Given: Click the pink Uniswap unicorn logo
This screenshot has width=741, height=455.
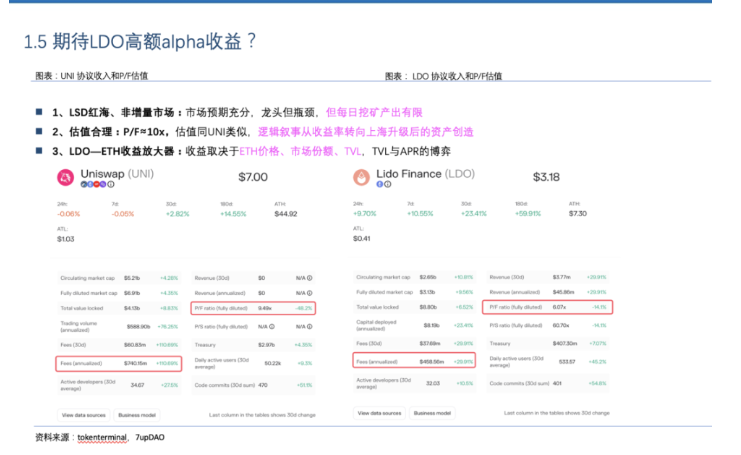Looking at the screenshot, I should pos(65,178).
